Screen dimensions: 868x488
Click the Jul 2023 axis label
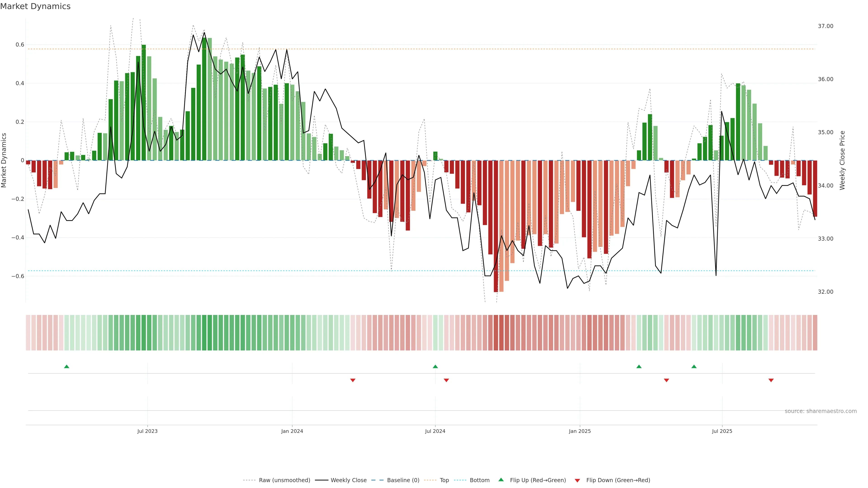(x=147, y=431)
